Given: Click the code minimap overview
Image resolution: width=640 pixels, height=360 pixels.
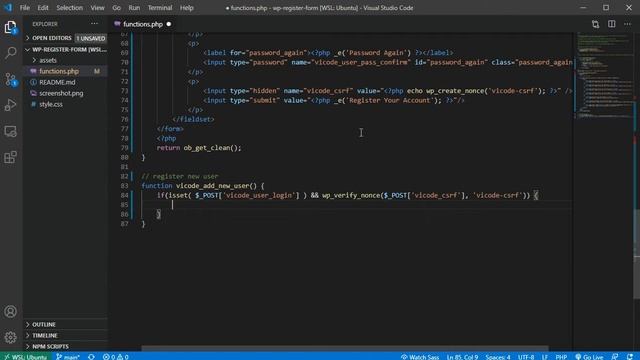Looking at the screenshot, I should (603, 76).
